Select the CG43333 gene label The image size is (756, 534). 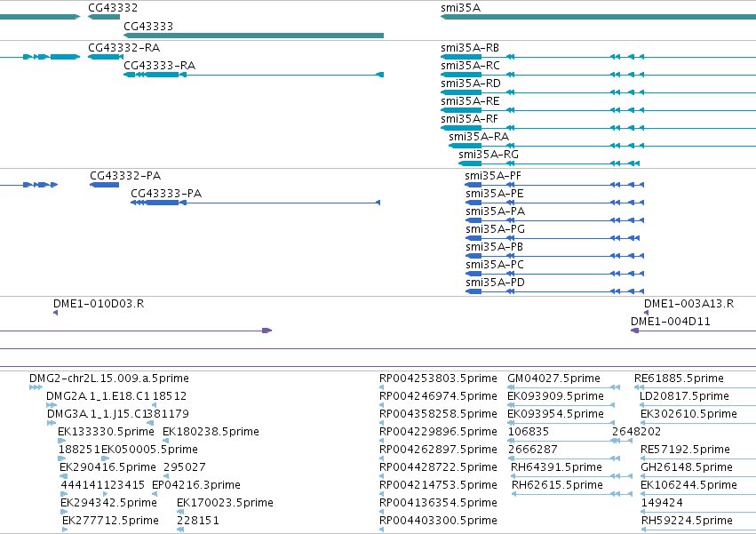pyautogui.click(x=148, y=26)
